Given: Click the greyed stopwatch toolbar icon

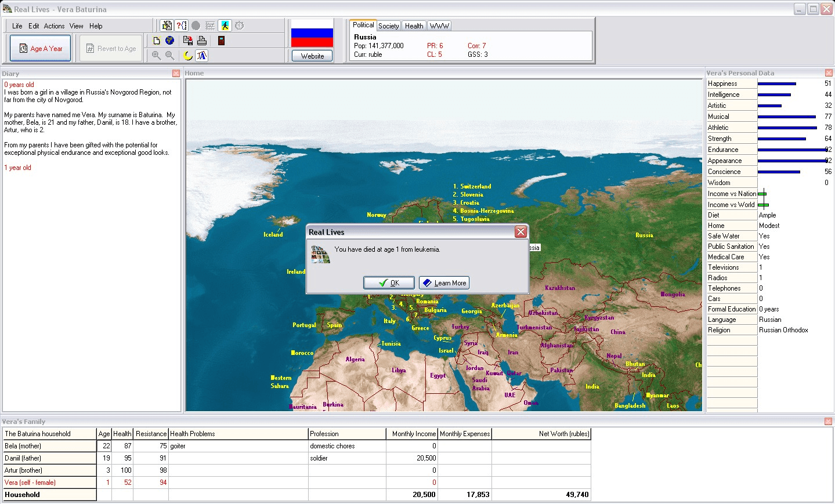Looking at the screenshot, I should tap(240, 26).
